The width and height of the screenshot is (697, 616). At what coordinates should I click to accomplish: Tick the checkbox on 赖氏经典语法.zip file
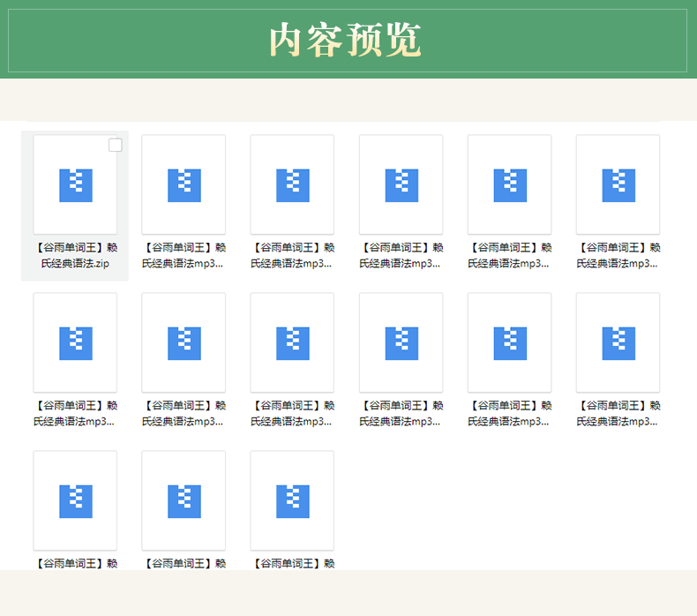coord(115,145)
